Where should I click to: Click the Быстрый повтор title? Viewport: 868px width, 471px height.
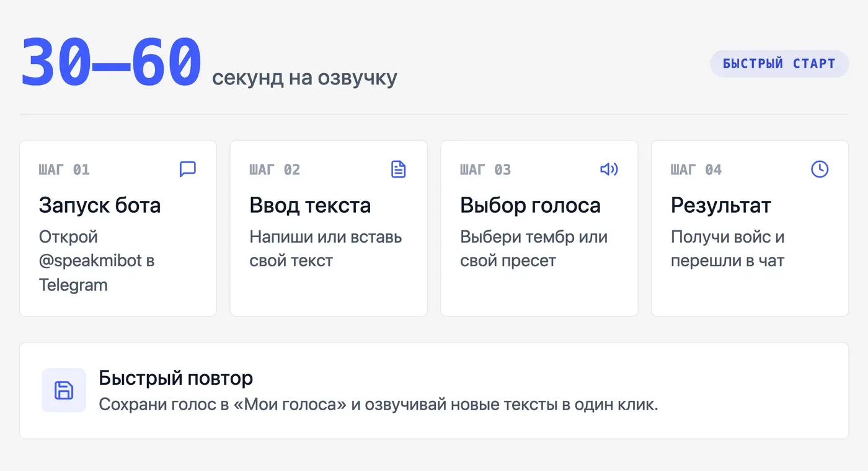tap(176, 378)
